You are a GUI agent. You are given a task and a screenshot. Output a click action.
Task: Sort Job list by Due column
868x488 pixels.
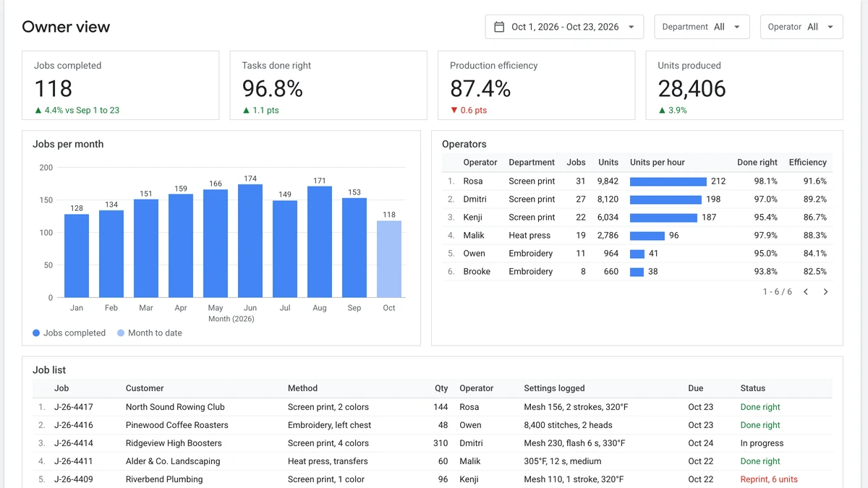point(695,388)
